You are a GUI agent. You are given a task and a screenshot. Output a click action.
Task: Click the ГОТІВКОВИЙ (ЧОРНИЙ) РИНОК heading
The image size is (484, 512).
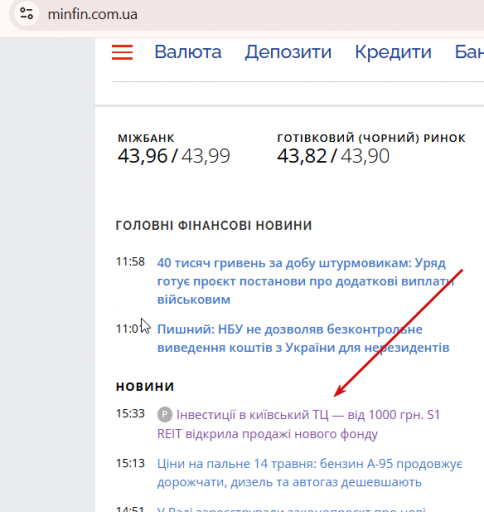[x=371, y=138]
